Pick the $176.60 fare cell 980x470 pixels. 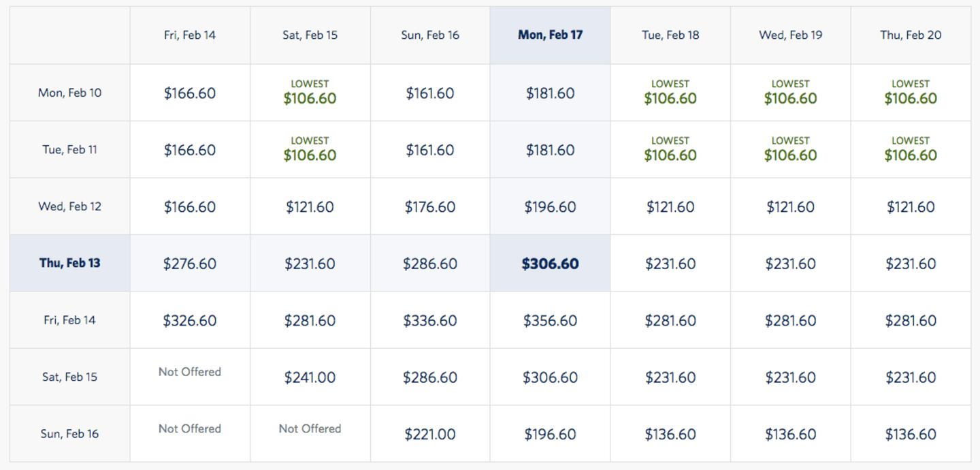pyautogui.click(x=429, y=206)
